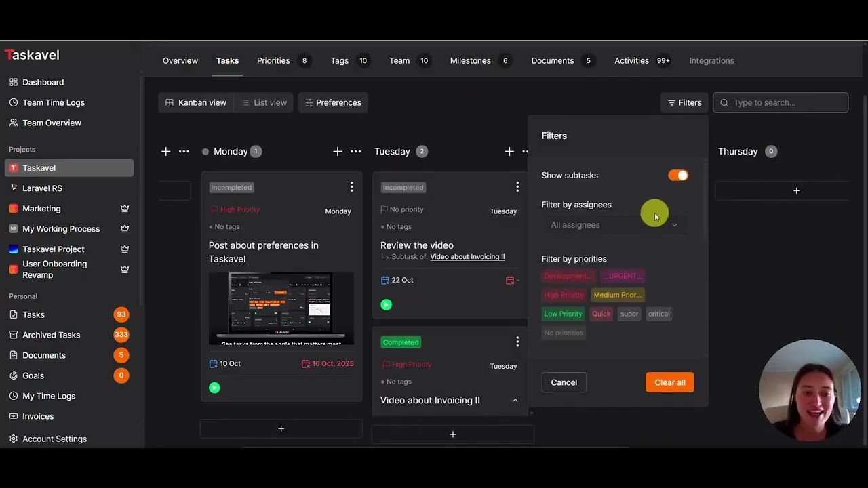Screen dimensions: 868x488
Task: Start timer on Review the video card
Action: [x=386, y=305]
